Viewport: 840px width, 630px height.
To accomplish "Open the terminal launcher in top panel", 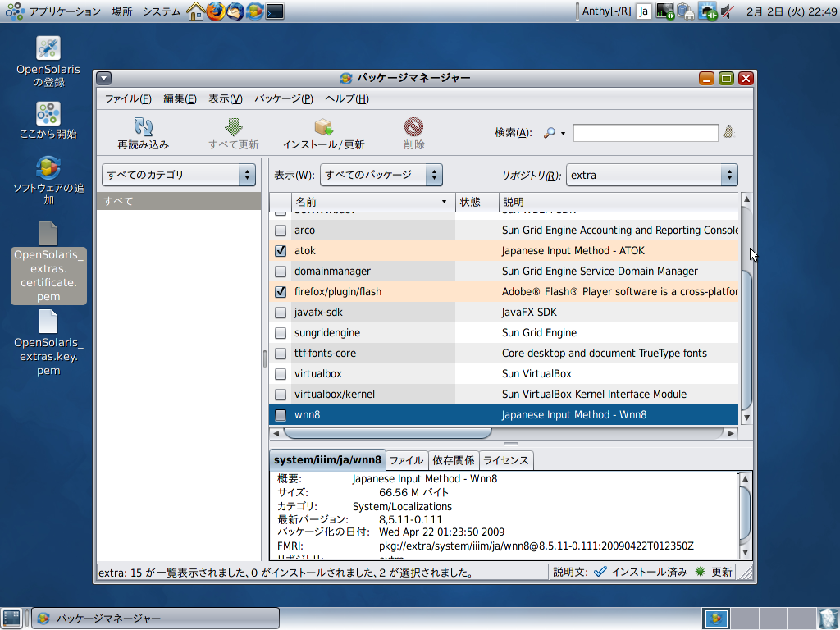I will [x=275, y=11].
